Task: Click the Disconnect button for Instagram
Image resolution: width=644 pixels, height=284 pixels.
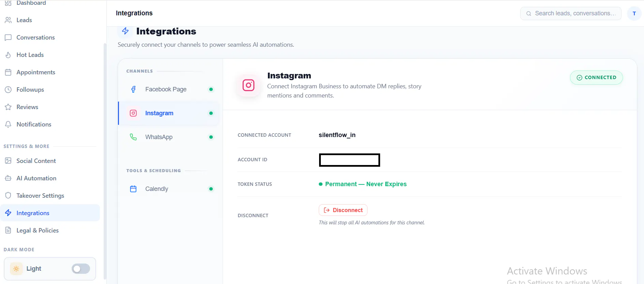Action: point(343,210)
